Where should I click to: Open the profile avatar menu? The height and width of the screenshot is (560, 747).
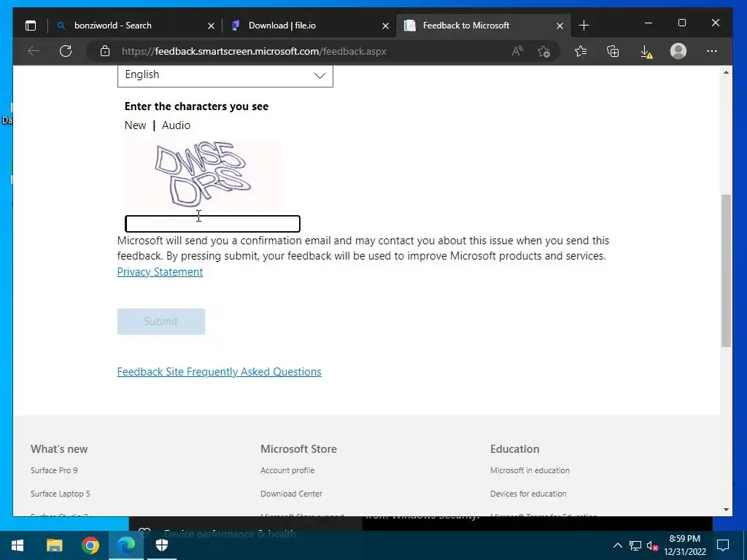[678, 51]
